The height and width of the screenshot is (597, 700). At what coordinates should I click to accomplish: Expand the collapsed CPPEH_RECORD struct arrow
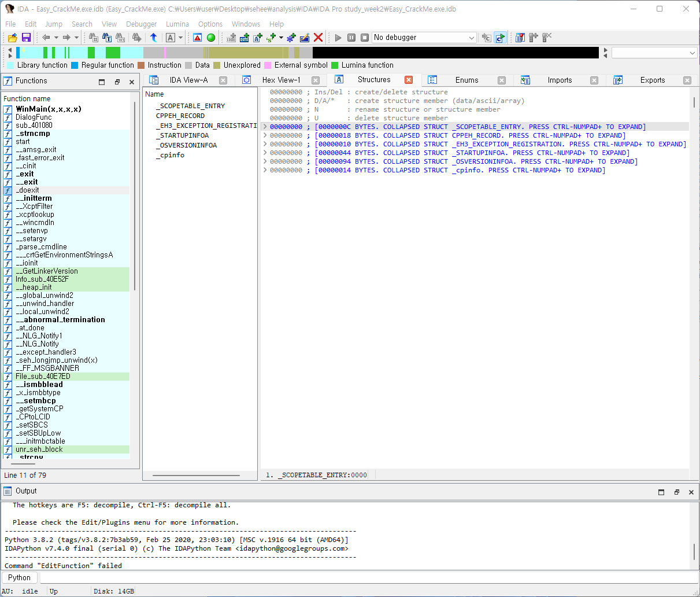tap(265, 135)
